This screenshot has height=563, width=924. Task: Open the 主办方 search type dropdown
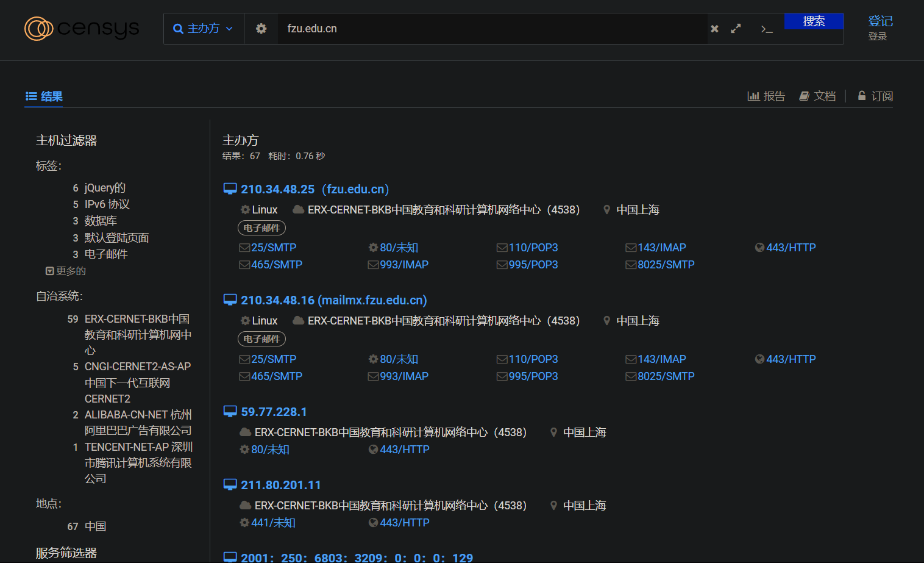coord(204,29)
